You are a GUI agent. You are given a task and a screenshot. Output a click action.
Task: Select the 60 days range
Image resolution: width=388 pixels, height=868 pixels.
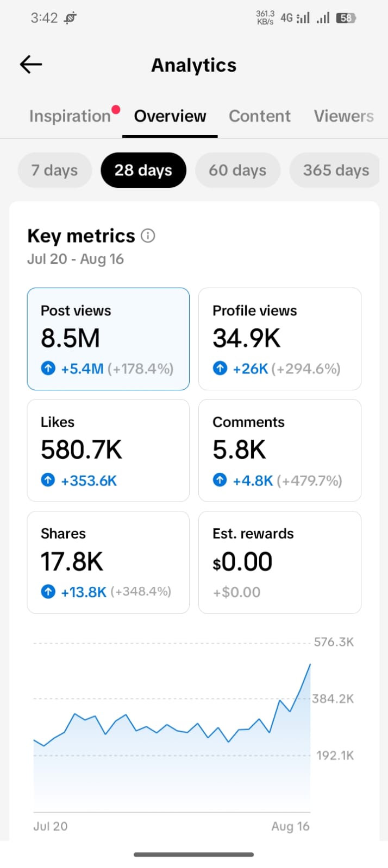click(237, 170)
